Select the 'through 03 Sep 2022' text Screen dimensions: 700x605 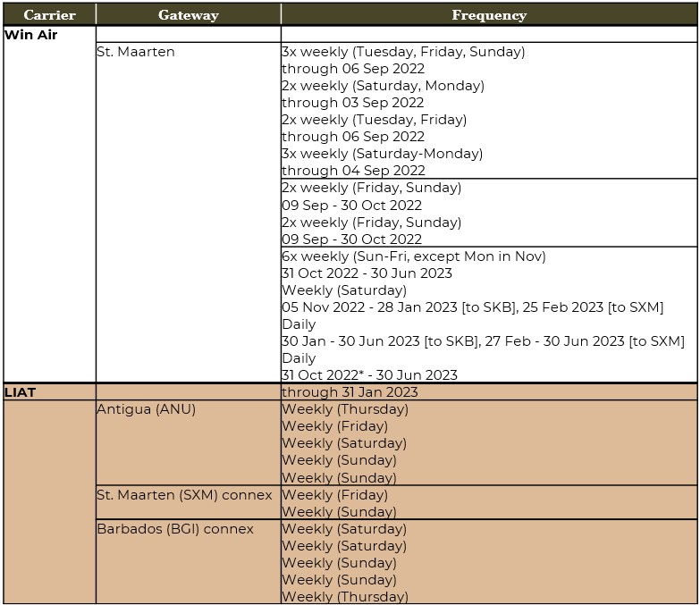coord(353,103)
